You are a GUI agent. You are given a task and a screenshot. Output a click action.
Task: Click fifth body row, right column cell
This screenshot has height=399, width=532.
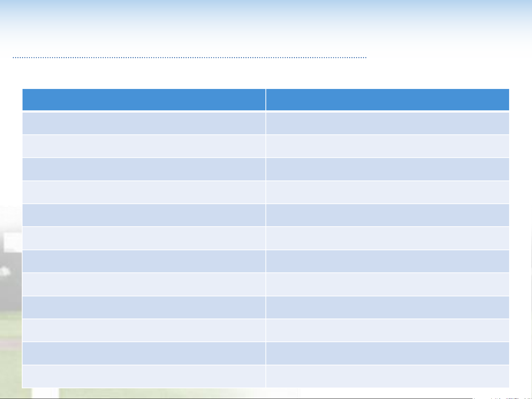pyautogui.click(x=387, y=215)
